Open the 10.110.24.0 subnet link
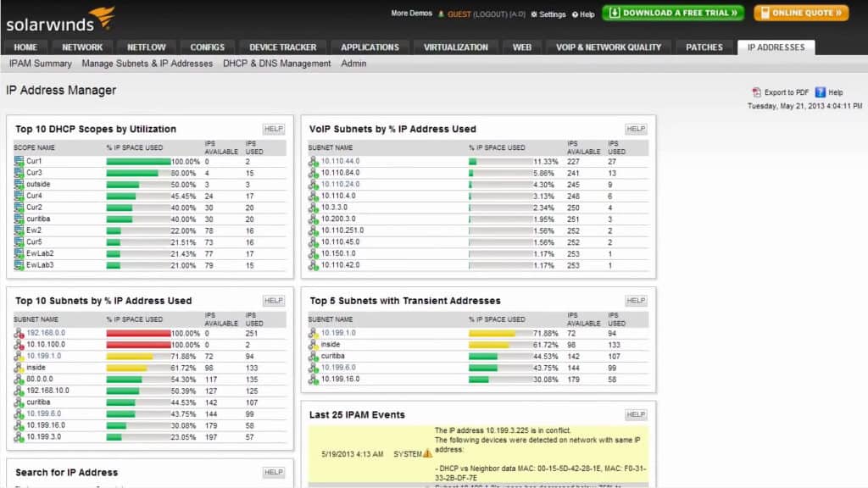This screenshot has height=488, width=868. 341,184
